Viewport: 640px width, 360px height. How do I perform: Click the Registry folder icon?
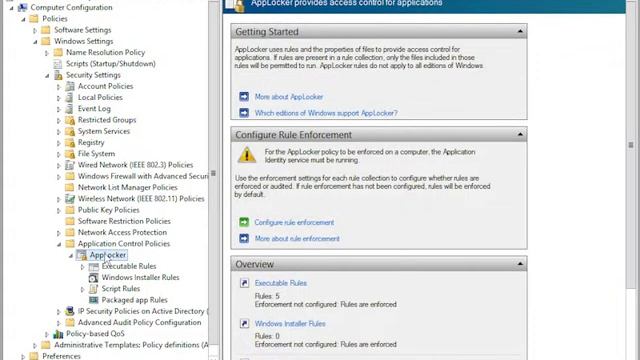(x=70, y=142)
